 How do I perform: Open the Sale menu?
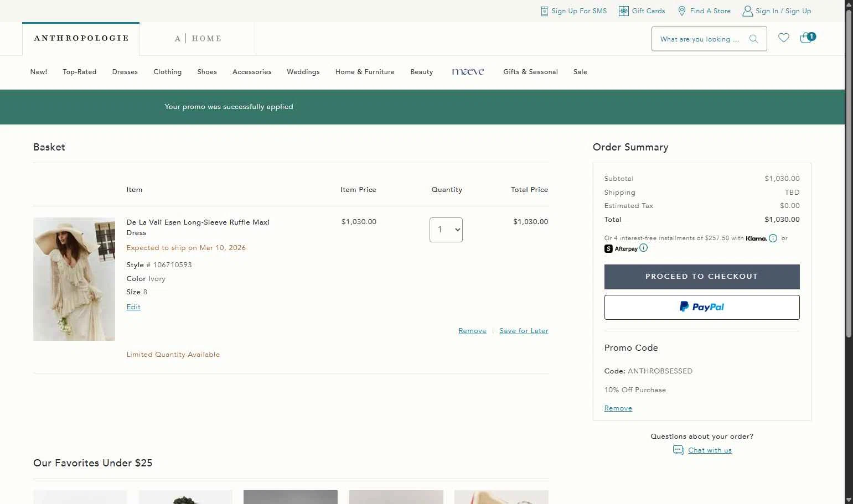click(x=580, y=72)
